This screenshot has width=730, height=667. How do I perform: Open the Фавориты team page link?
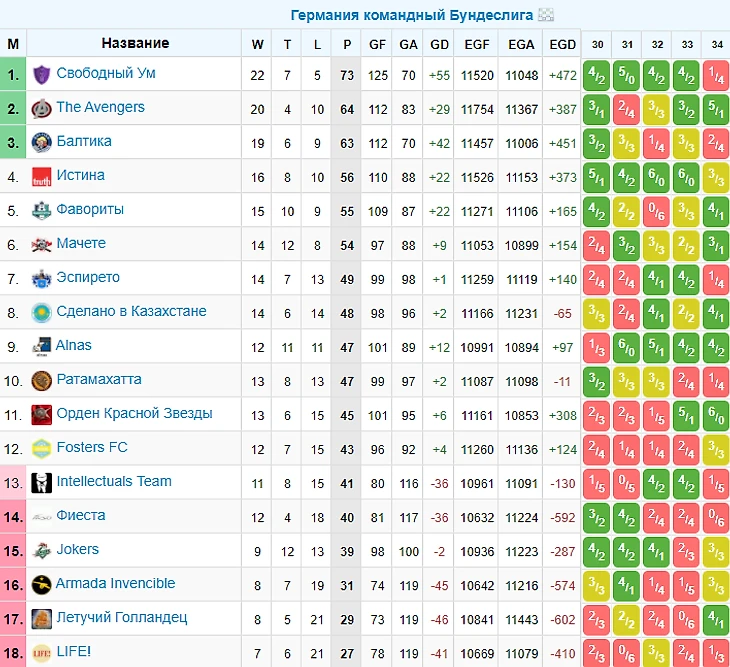(x=90, y=210)
